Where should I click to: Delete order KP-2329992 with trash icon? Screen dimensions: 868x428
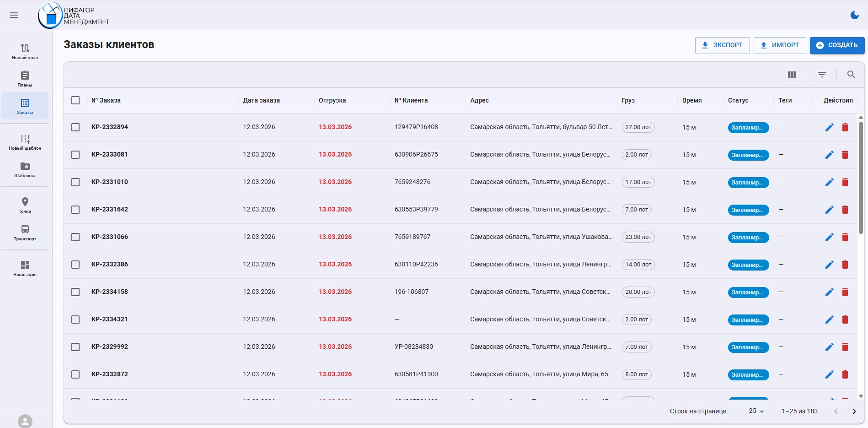click(x=845, y=347)
